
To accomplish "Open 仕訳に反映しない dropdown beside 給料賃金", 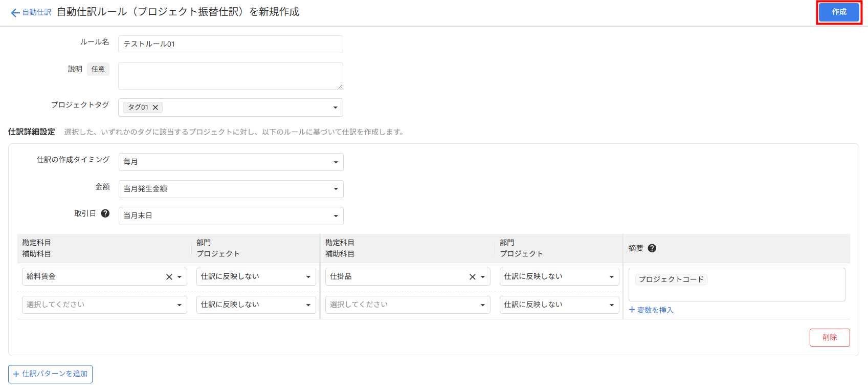I will [x=256, y=277].
